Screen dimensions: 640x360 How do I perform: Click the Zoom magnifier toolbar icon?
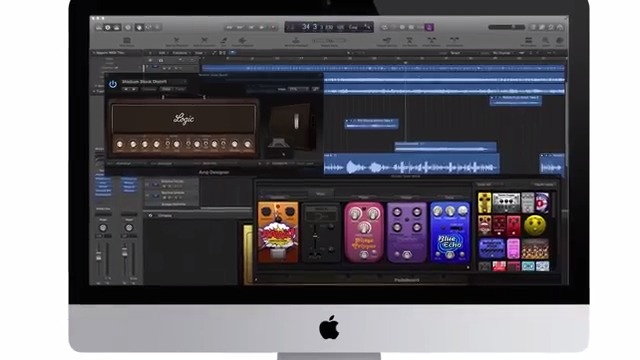[x=546, y=41]
